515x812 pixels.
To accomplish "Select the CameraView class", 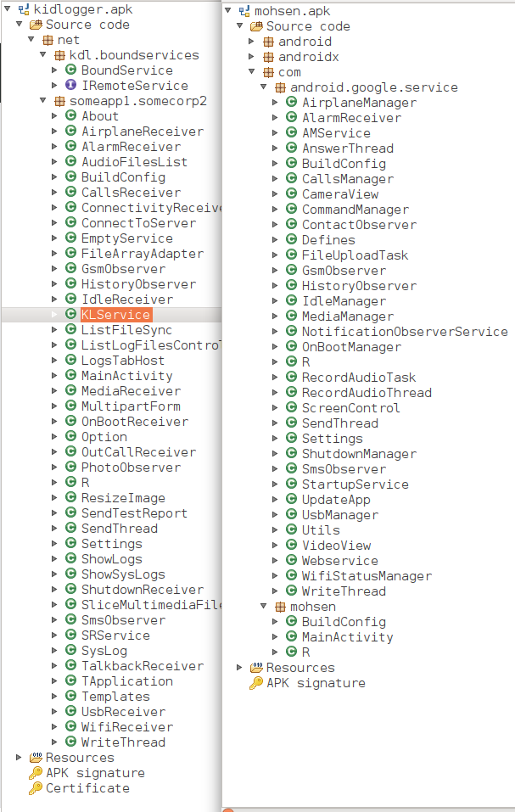I will [x=340, y=194].
